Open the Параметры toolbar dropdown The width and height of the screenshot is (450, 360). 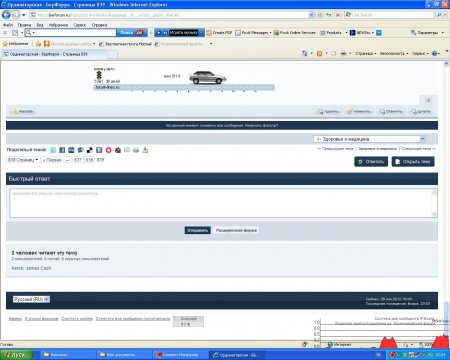[427, 33]
